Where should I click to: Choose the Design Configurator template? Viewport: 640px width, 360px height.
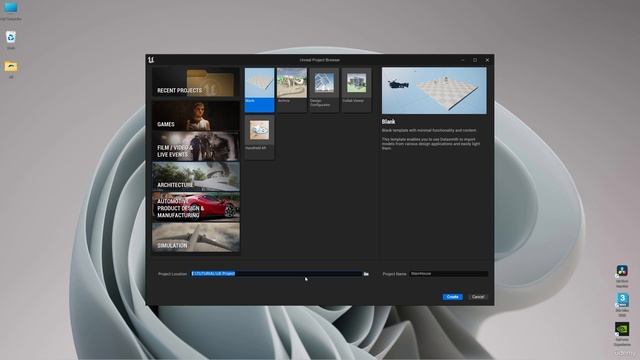tap(324, 90)
